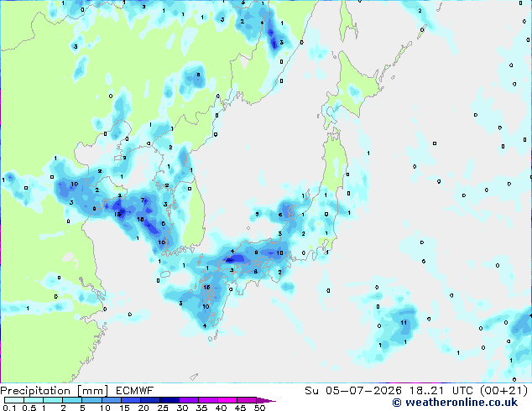532x411 pixels.
Task: Select the 2–5 mm legend color box
Action: tap(72, 400)
